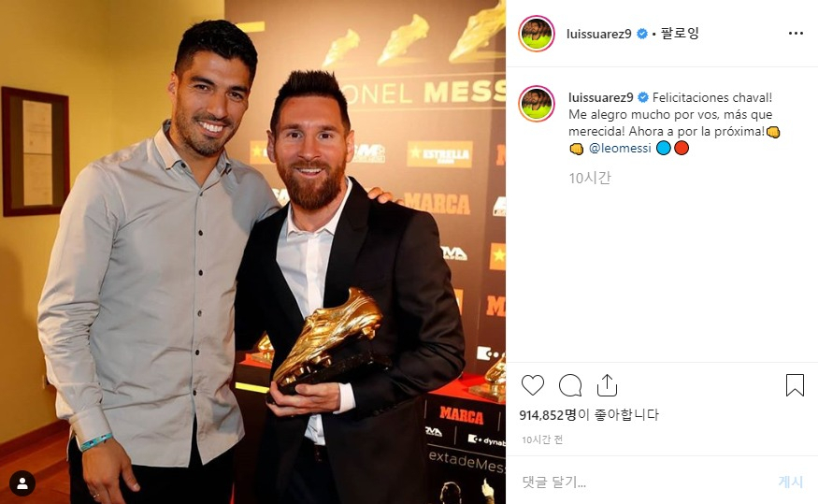The width and height of the screenshot is (818, 504).
Task: Share the post using the upload arrow icon
Action: 607,385
